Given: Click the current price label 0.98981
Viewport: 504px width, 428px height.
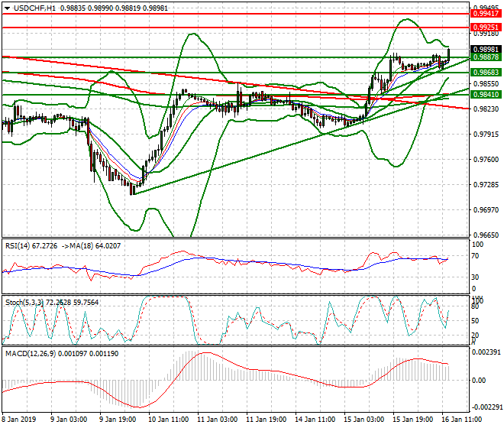Looking at the screenshot, I should click(486, 49).
